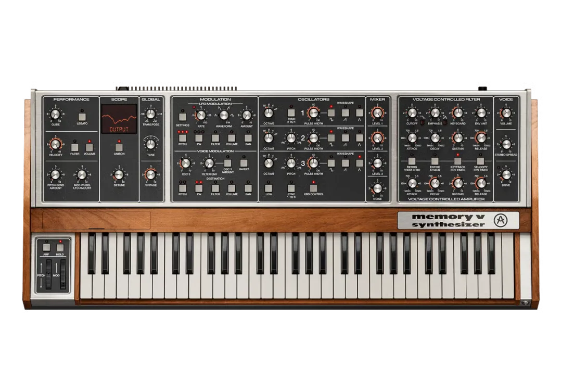Toggle velocity Filter button in Performance
This screenshot has height=392, width=562.
pos(74,147)
